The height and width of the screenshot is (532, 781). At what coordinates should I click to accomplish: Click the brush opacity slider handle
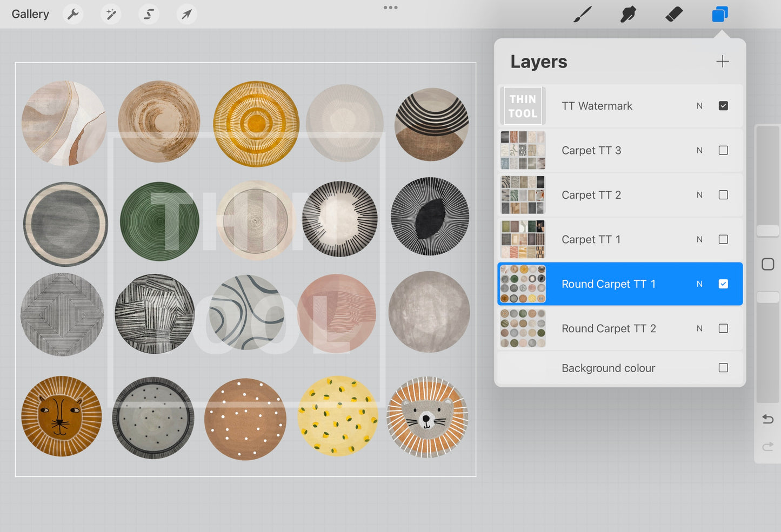(767, 297)
